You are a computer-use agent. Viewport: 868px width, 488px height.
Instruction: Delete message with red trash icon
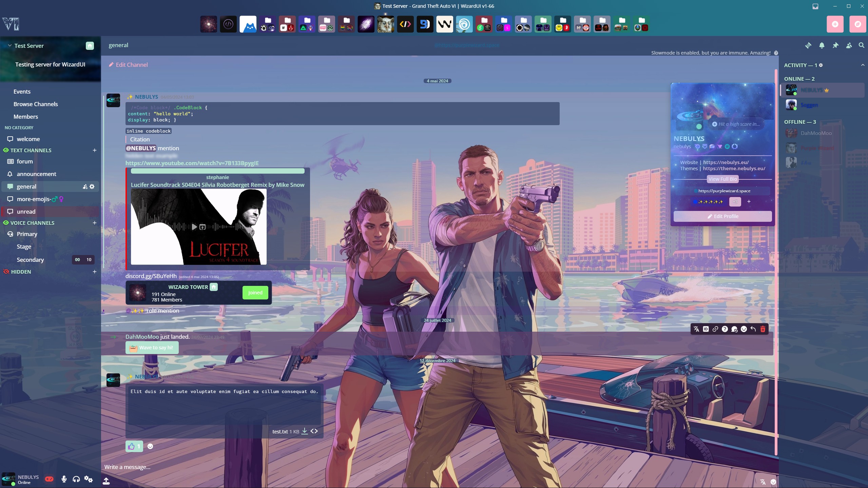tap(763, 329)
